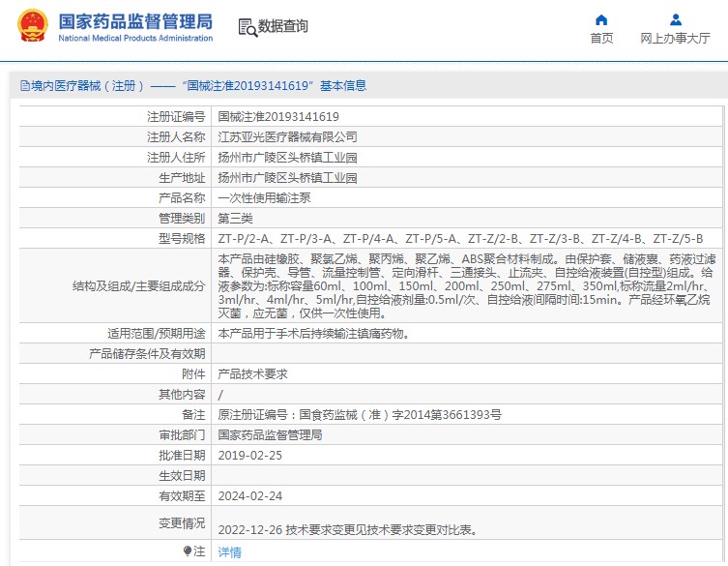Click the 注册人名称 row label
Image resolution: width=728 pixels, height=566 pixels.
(x=176, y=137)
